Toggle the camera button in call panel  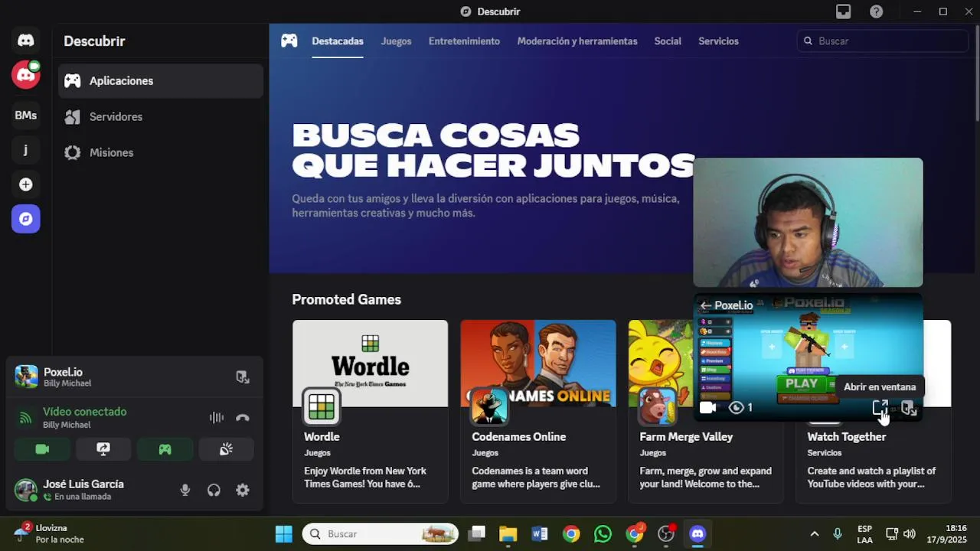pos(42,449)
